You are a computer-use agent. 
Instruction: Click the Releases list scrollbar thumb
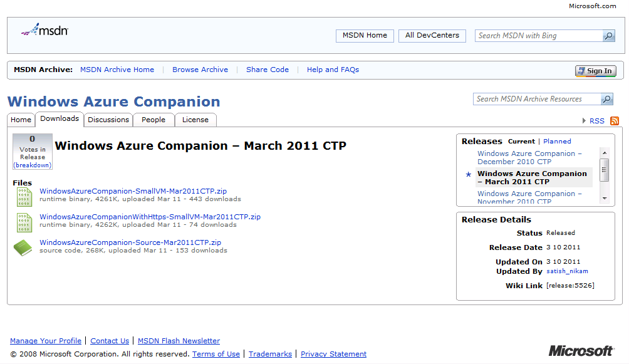[x=605, y=170]
